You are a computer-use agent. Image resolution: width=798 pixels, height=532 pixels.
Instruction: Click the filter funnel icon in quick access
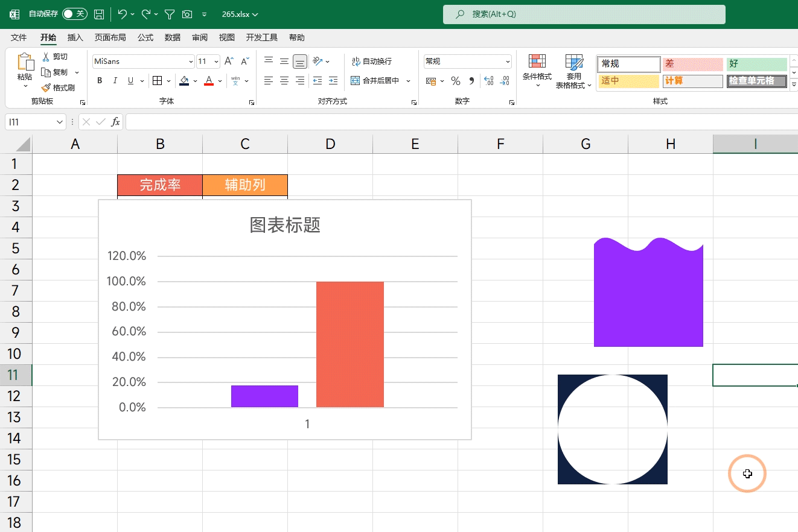click(170, 14)
